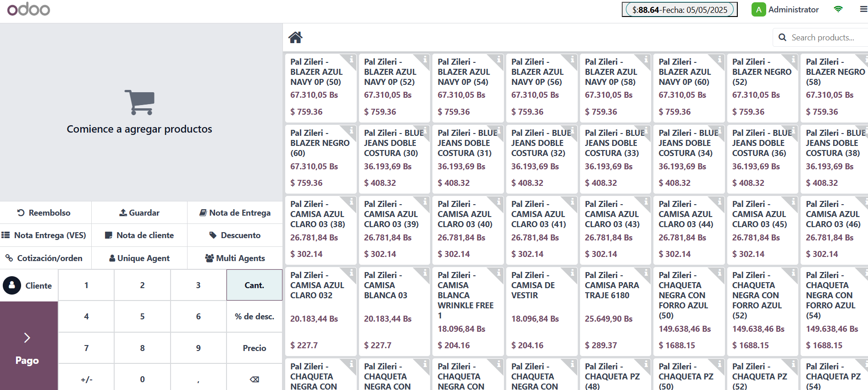
Task: Open info for BLAZER AZUL NAVY 0P (50)
Action: (x=351, y=59)
